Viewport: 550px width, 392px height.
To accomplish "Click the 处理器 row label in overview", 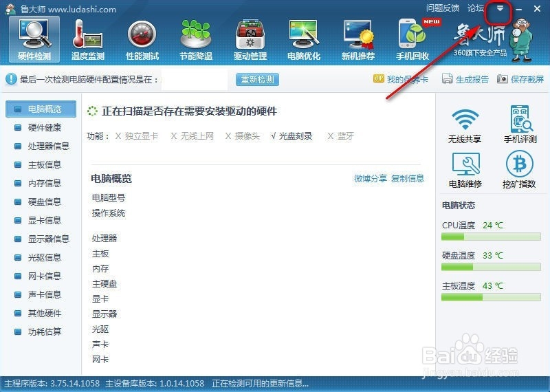I will (x=104, y=238).
